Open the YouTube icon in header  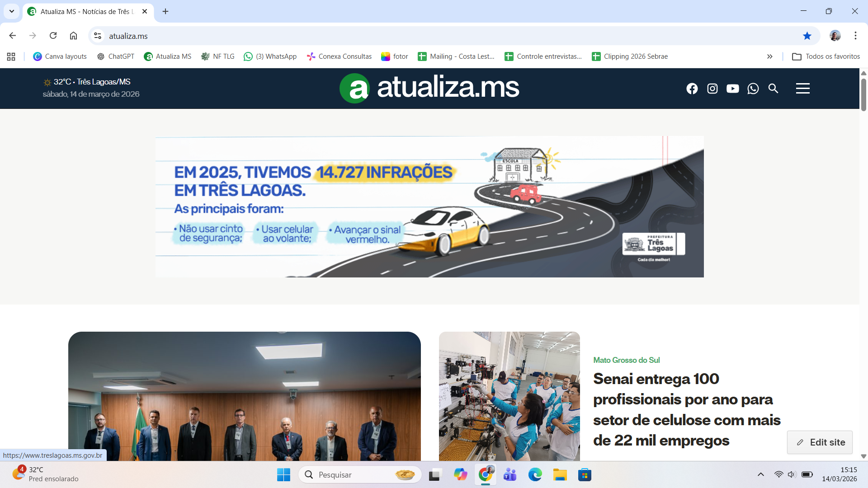tap(732, 89)
